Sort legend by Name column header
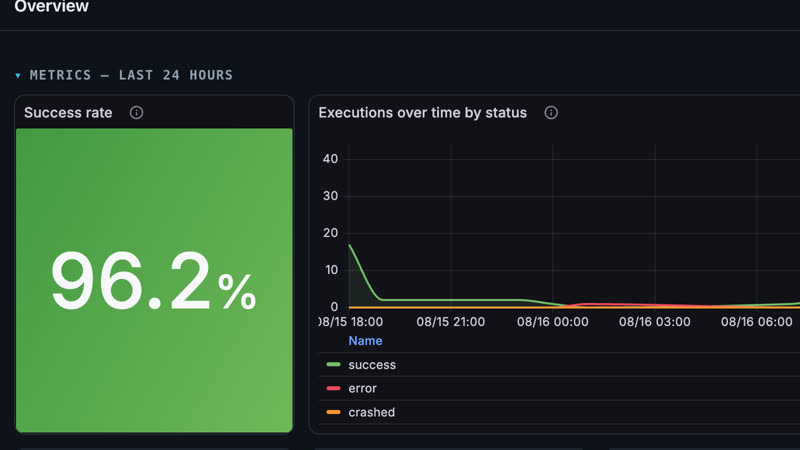800x450 pixels. [365, 341]
